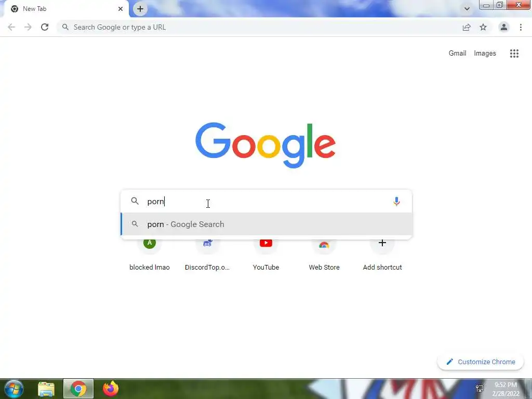Screen dimensions: 532x399
Task: Reload the current page
Action: click(x=45, y=27)
